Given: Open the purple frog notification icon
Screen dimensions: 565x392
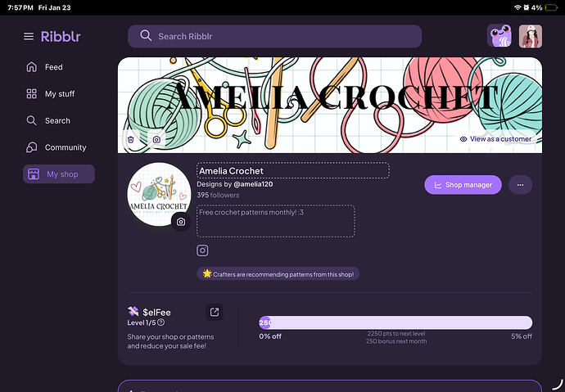Looking at the screenshot, I should coord(499,36).
